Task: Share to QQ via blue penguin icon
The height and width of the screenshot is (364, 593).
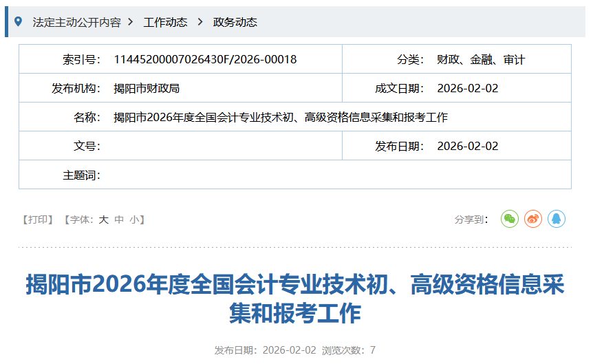Action: (557, 219)
